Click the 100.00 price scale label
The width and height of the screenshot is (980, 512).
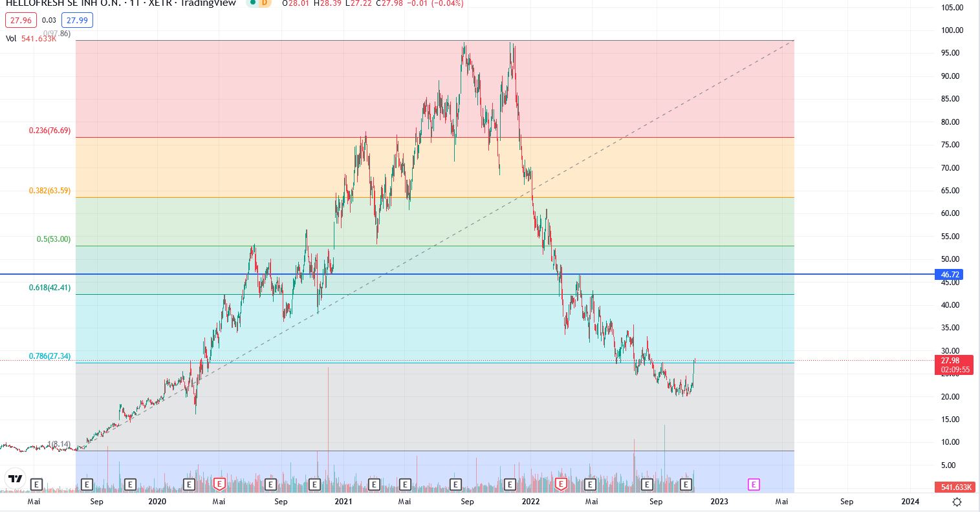pos(952,30)
